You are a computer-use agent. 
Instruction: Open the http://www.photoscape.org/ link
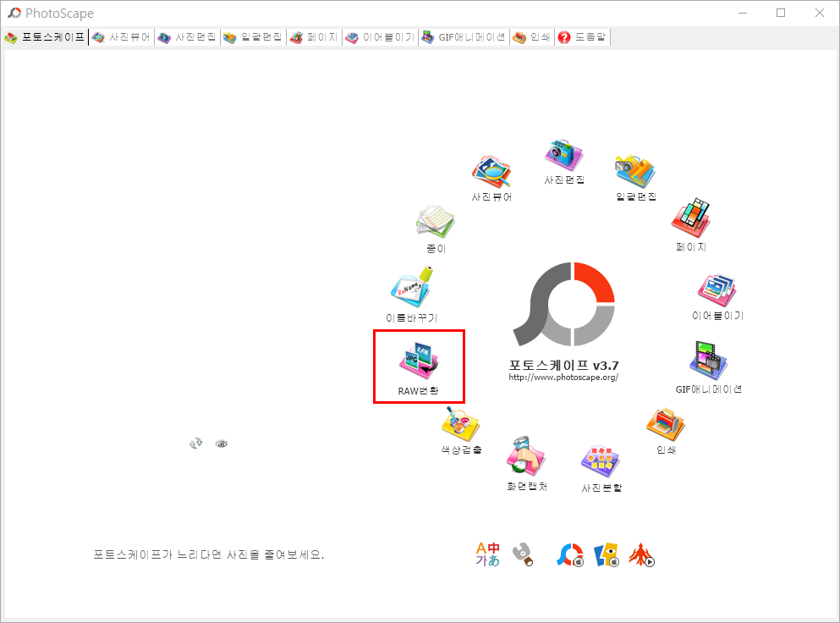tap(563, 378)
